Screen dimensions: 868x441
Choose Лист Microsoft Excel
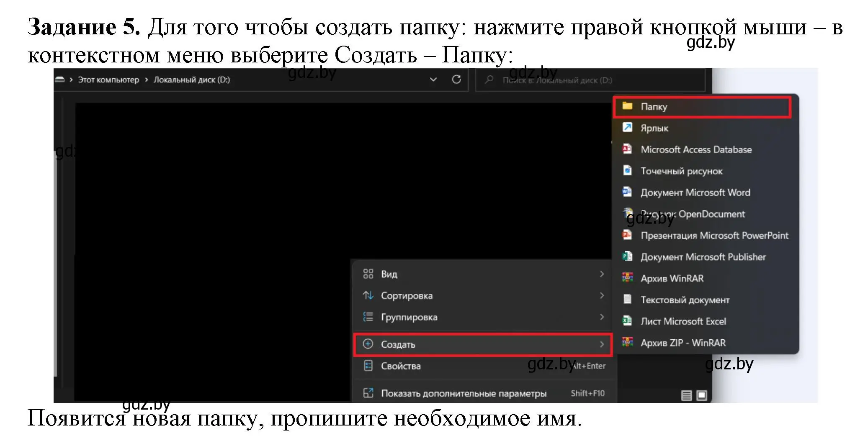tap(702, 321)
